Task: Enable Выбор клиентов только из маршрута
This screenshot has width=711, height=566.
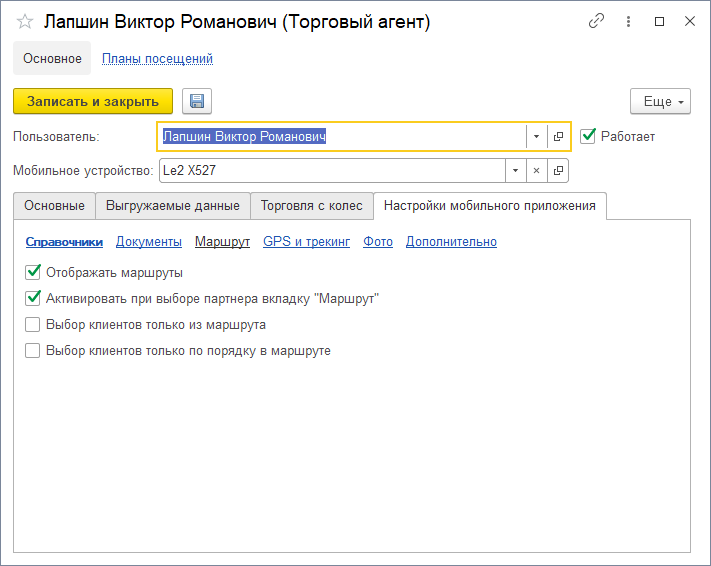Action: (x=33, y=324)
